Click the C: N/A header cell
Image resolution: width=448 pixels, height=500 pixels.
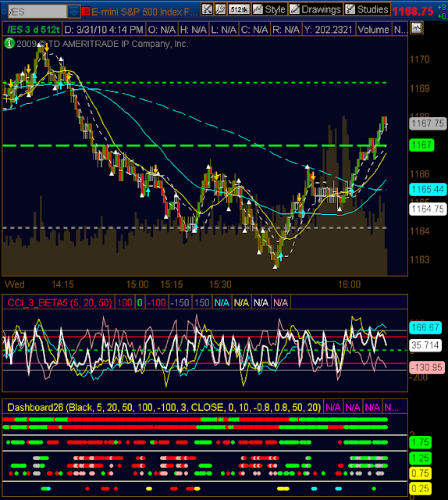[254, 30]
